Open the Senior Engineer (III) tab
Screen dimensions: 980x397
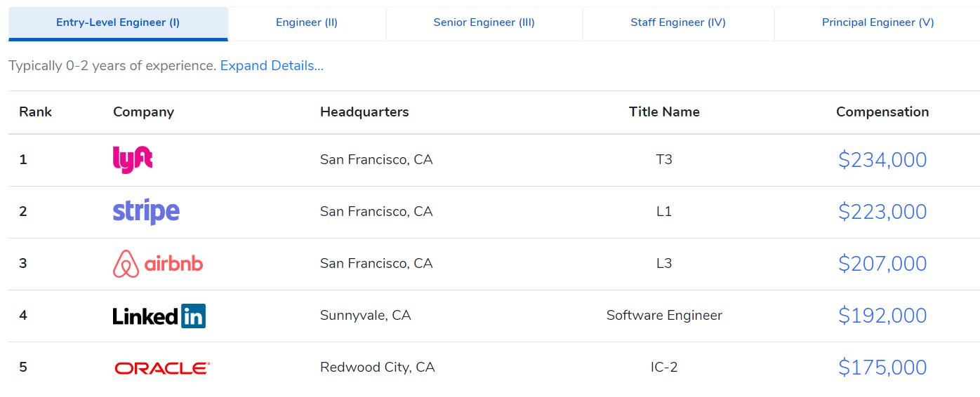pyautogui.click(x=484, y=22)
